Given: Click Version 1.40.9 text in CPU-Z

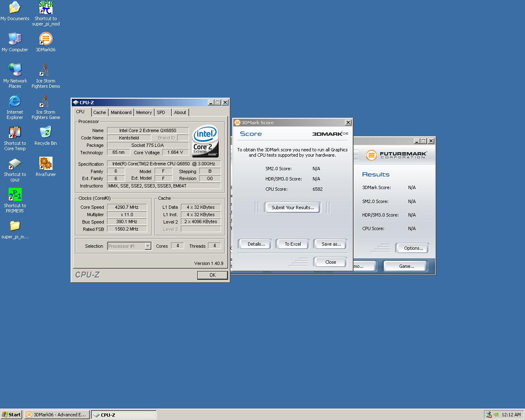Looking at the screenshot, I should pos(209,263).
